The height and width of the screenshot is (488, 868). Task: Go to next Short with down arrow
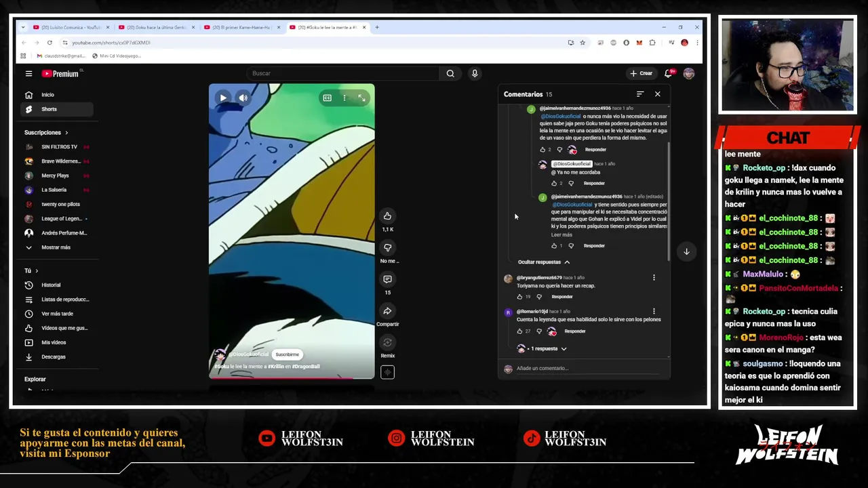click(686, 251)
